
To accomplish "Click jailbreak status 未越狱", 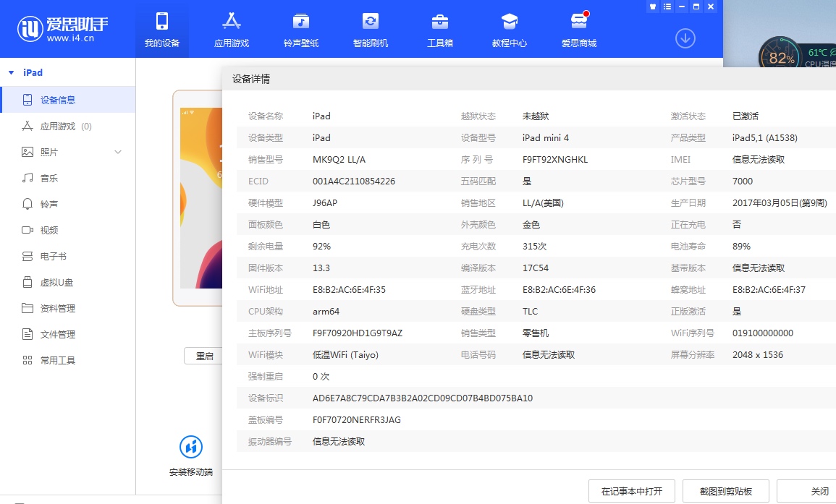I will (536, 116).
